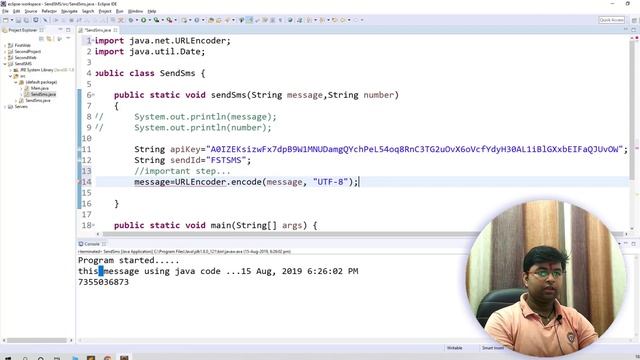
Task: Click the New file toolbar icon
Action: tap(5, 20)
